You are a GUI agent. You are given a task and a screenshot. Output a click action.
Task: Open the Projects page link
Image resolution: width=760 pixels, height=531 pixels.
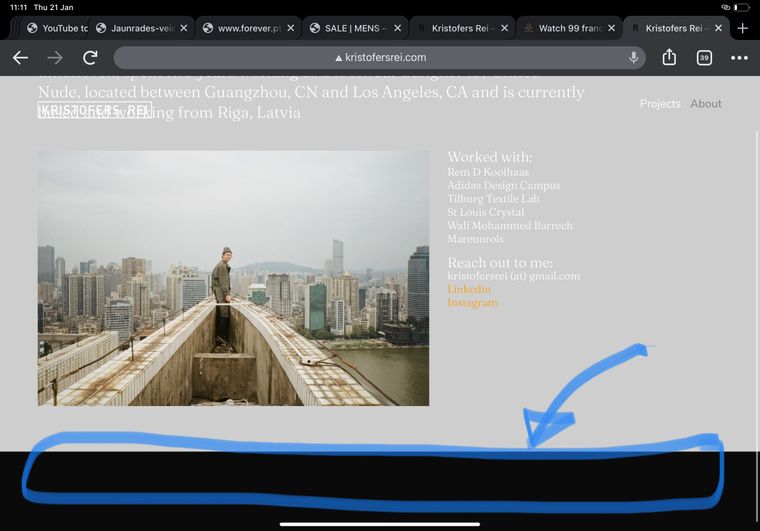tap(660, 104)
